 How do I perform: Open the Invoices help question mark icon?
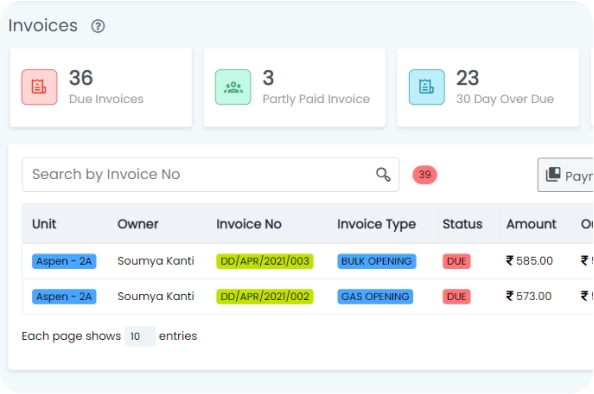pos(98,26)
